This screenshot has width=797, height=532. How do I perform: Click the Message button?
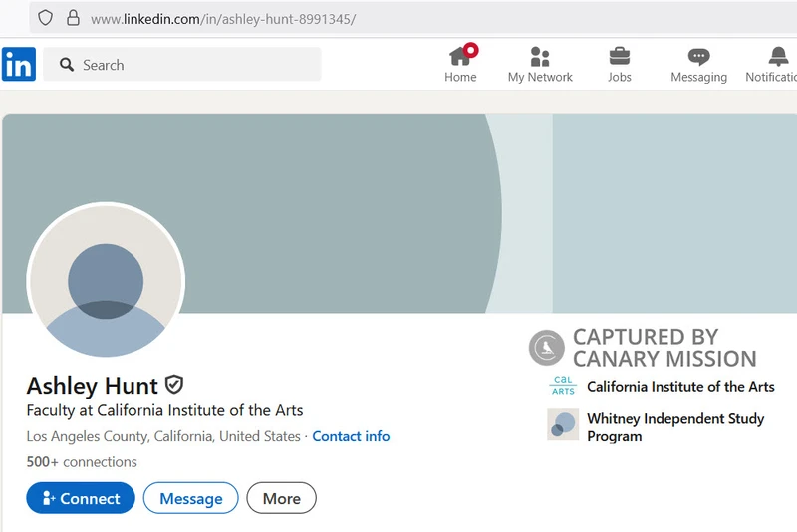coord(191,498)
